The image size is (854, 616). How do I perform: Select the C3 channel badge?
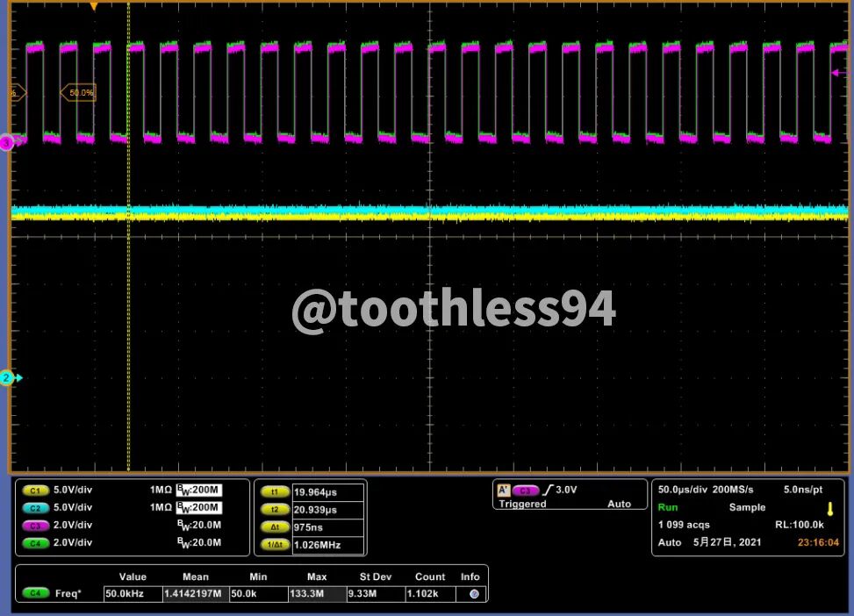click(35, 526)
